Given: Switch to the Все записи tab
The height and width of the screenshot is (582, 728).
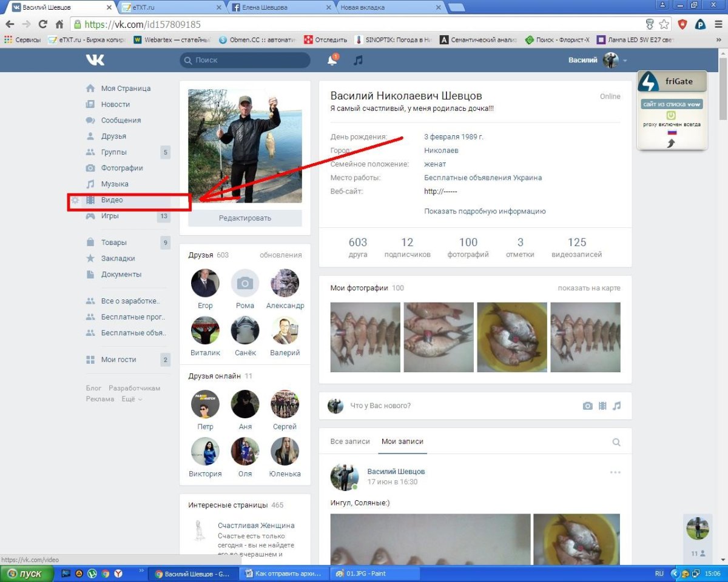Looking at the screenshot, I should point(350,441).
